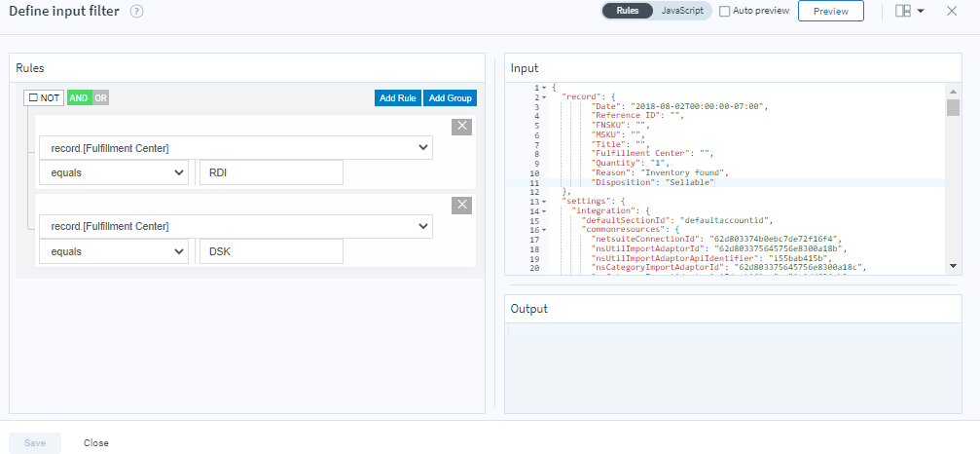The width and height of the screenshot is (980, 454).
Task: Open the equals operator dropdown of the RDI rule
Action: click(114, 172)
